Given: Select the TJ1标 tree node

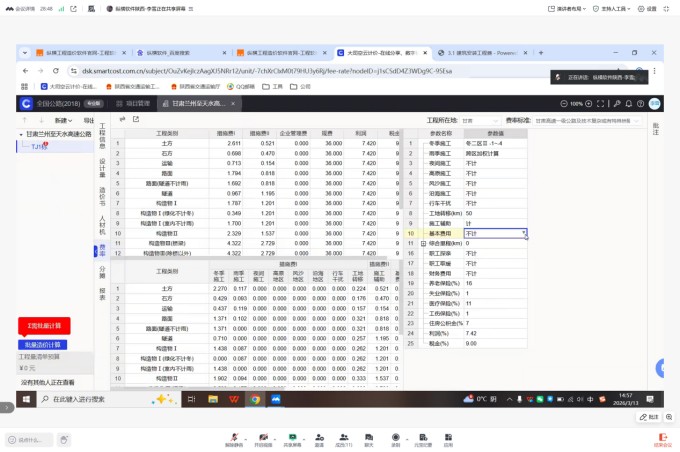Looking at the screenshot, I should click(40, 146).
